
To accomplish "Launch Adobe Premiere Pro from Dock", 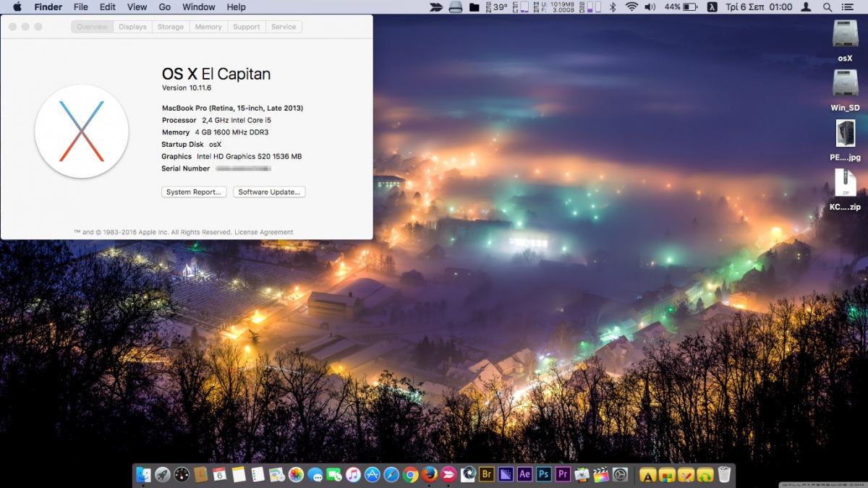I will [563, 474].
